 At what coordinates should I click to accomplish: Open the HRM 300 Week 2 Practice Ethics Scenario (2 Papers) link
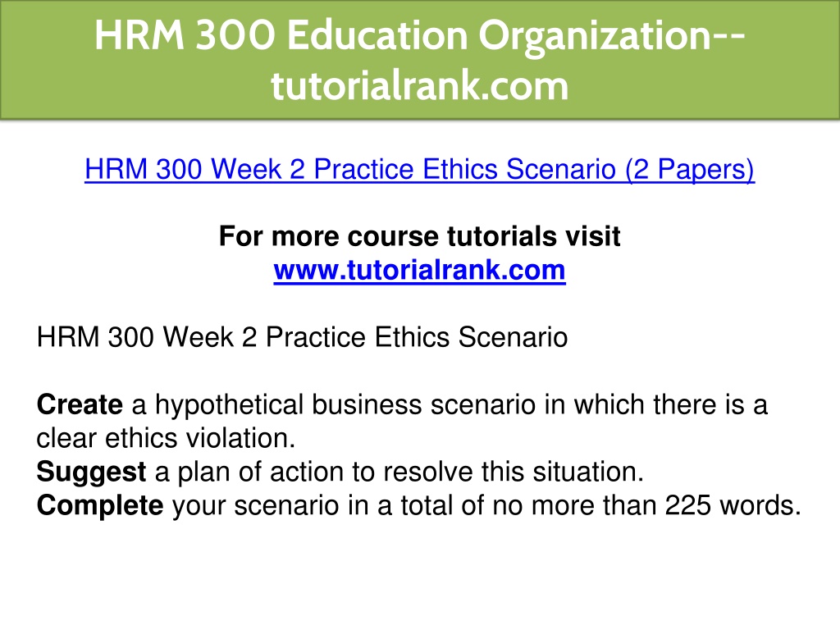[419, 169]
